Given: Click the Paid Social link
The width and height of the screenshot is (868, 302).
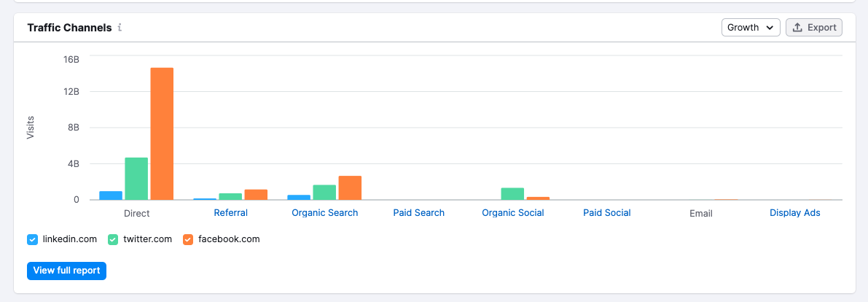Looking at the screenshot, I should click(x=606, y=213).
